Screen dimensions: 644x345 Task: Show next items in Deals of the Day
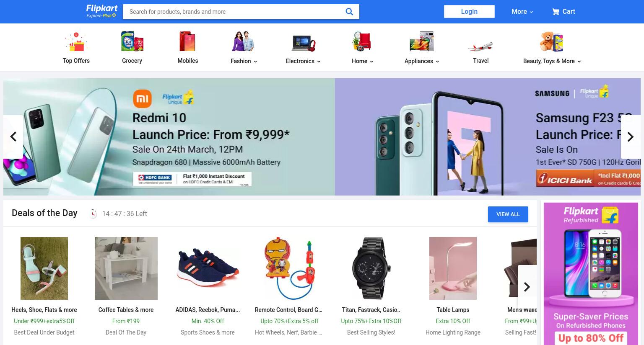(x=527, y=287)
